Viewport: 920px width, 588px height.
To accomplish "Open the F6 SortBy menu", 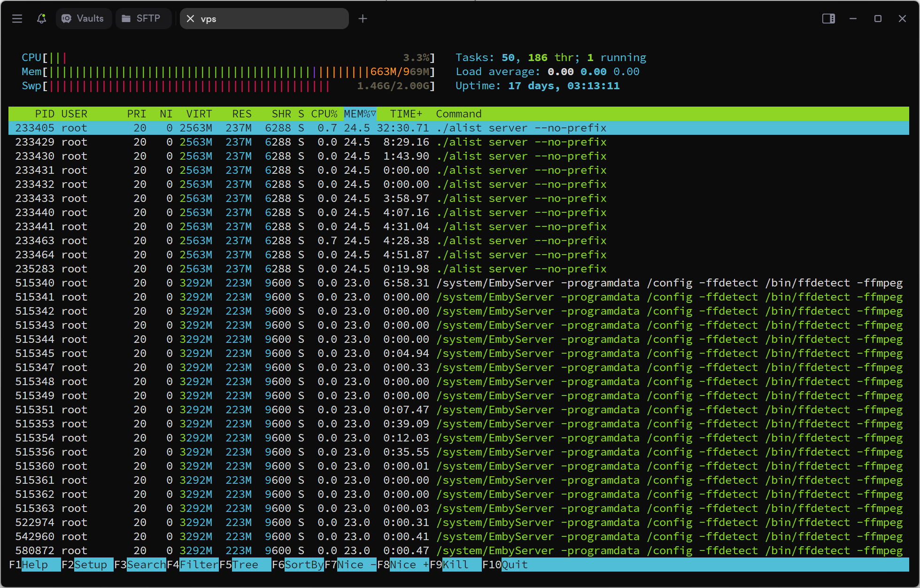I will 303,565.
